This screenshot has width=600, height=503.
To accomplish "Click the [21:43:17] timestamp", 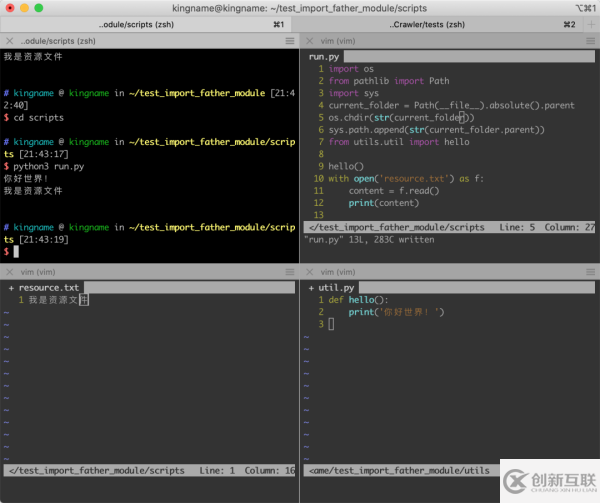I will 44,154.
